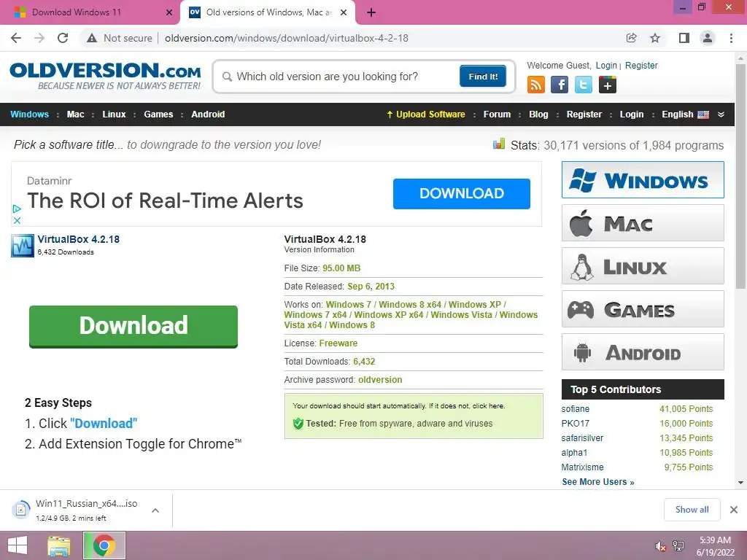Open the Mac menu in the navigation bar

point(75,114)
